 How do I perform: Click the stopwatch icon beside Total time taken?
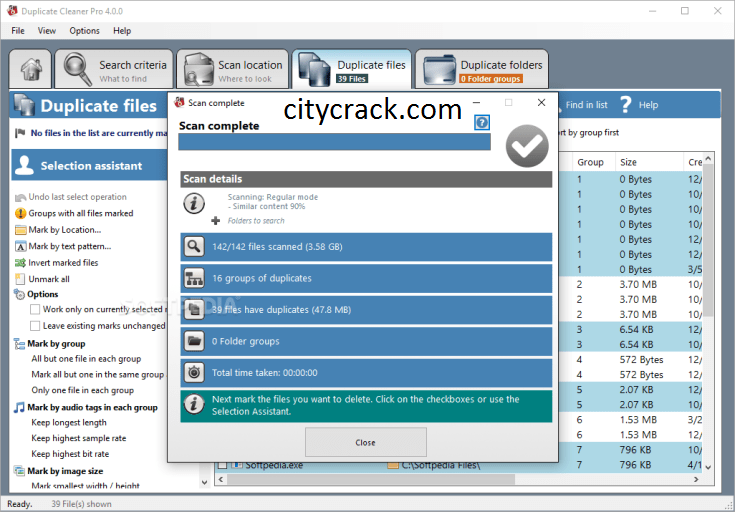194,373
